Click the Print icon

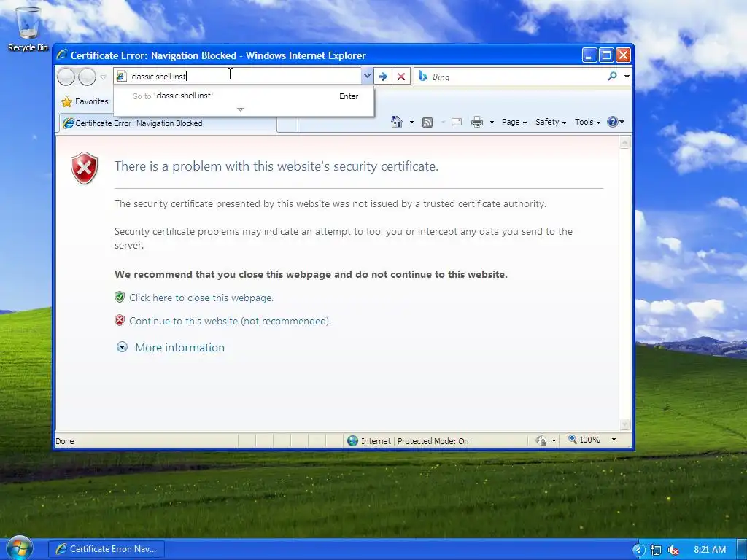click(x=477, y=122)
